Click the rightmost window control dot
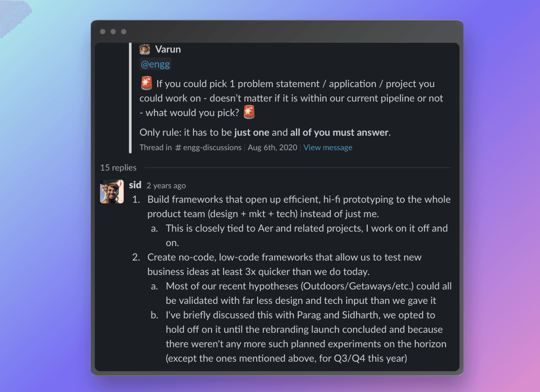 point(124,32)
